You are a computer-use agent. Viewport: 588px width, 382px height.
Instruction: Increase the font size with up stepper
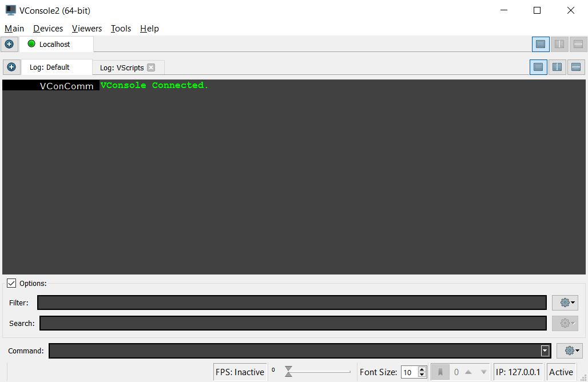click(x=422, y=369)
